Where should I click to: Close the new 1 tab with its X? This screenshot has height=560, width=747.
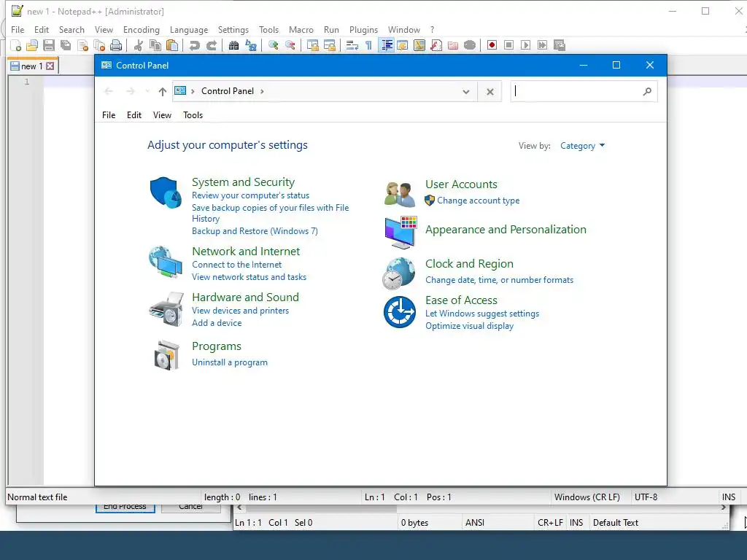pos(50,66)
